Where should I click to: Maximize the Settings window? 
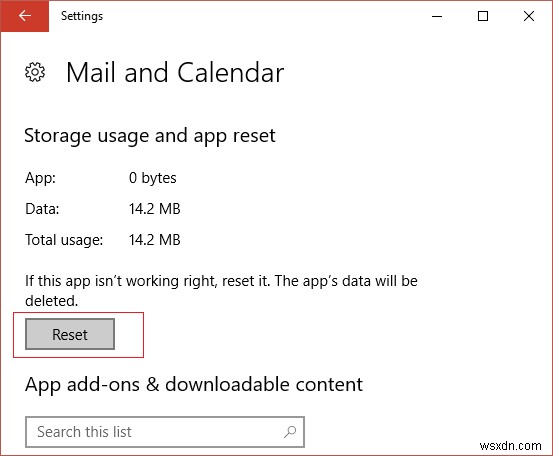(483, 16)
